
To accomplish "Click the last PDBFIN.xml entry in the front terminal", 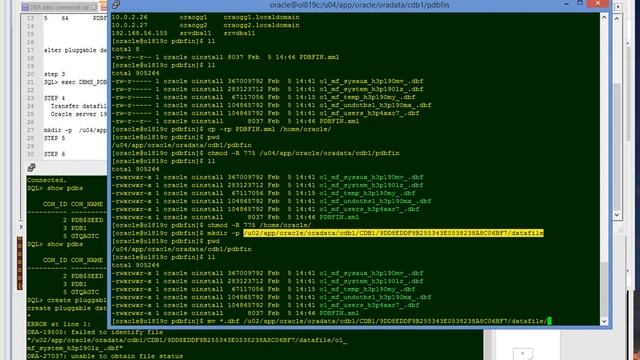I will [339, 313].
